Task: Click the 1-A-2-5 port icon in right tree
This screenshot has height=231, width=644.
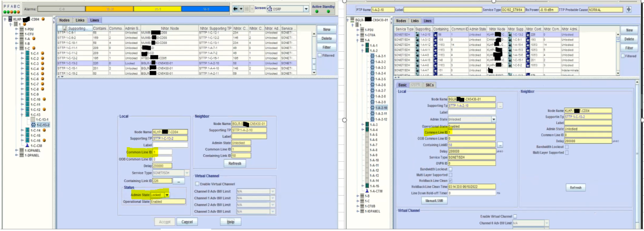Action: tap(373, 79)
